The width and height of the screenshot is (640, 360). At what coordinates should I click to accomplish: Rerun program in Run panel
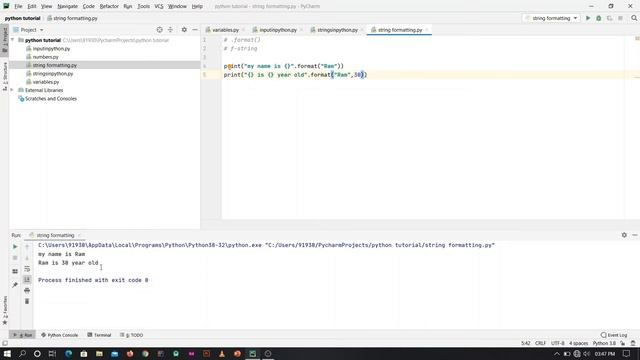15,247
